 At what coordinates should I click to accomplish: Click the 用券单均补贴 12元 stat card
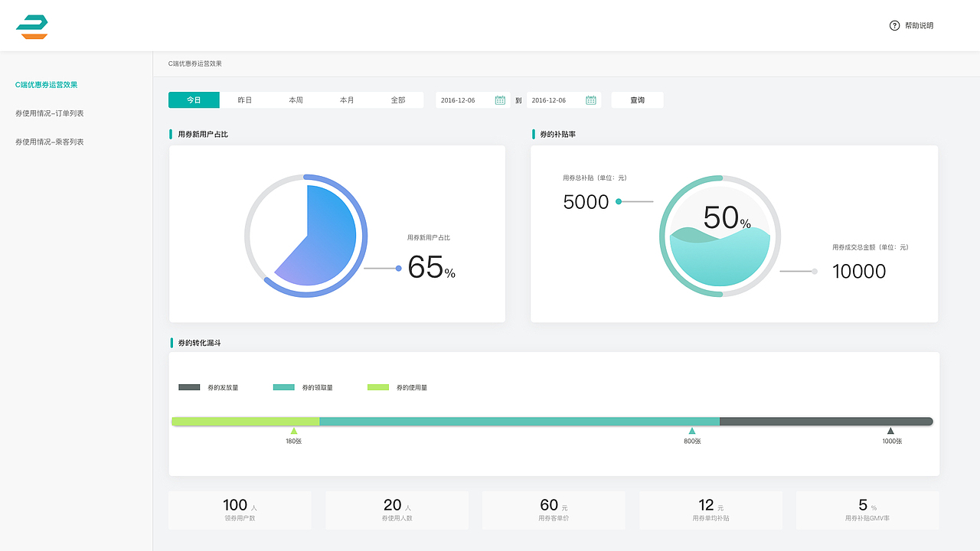[x=710, y=510]
